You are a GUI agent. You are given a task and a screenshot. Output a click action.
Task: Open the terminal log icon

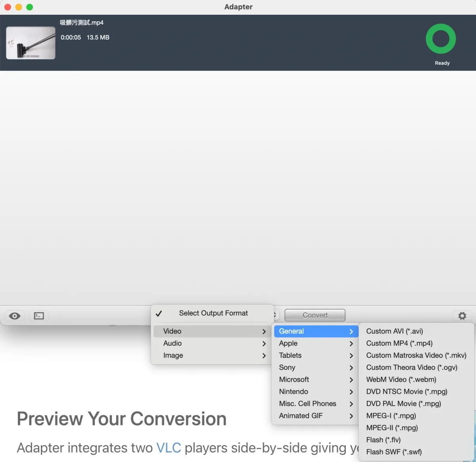pos(39,316)
